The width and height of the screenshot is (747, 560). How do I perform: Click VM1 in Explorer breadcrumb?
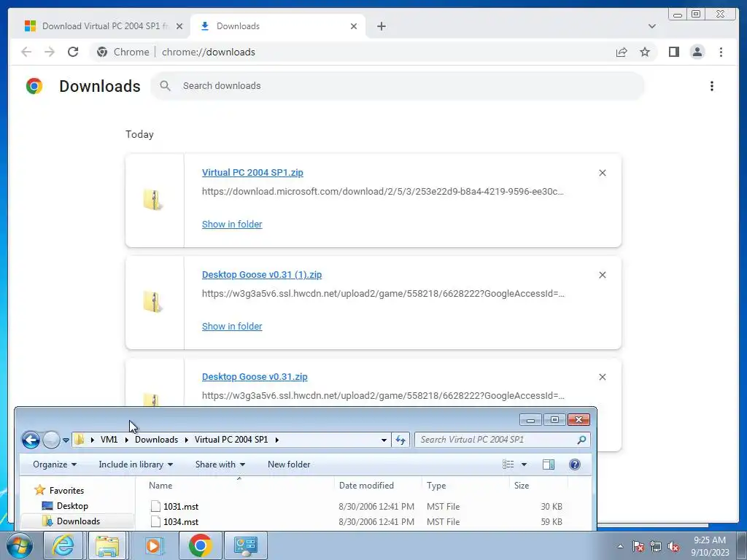pos(109,440)
